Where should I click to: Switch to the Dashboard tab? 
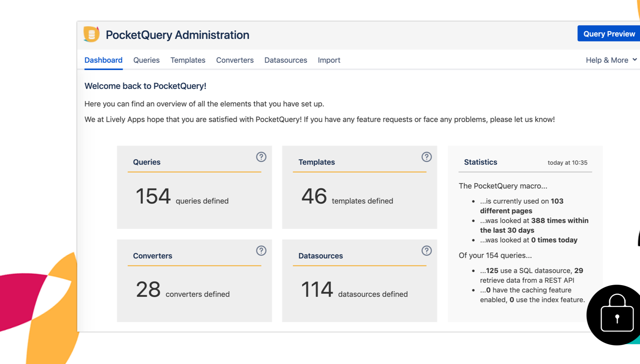(x=103, y=60)
